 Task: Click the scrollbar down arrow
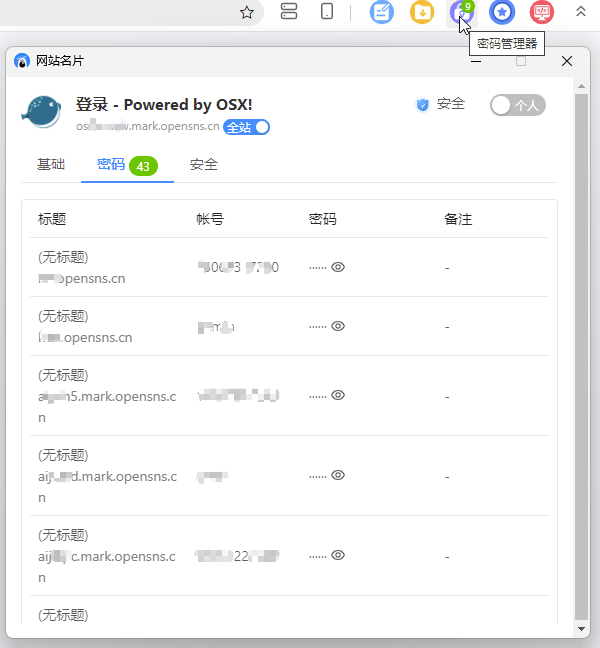581,629
